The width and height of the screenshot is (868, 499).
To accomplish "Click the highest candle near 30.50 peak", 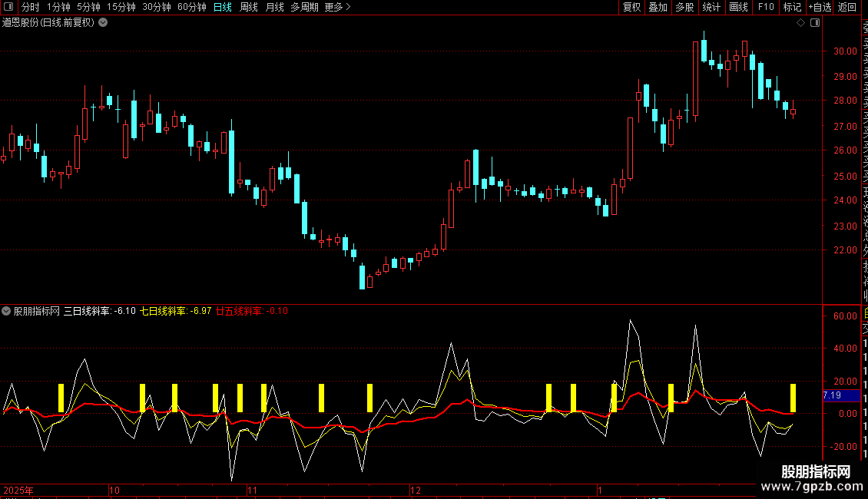I will tap(704, 48).
